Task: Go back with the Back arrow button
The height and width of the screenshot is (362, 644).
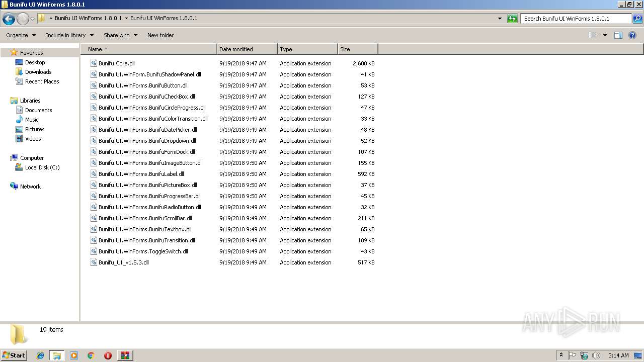Action: point(9,19)
